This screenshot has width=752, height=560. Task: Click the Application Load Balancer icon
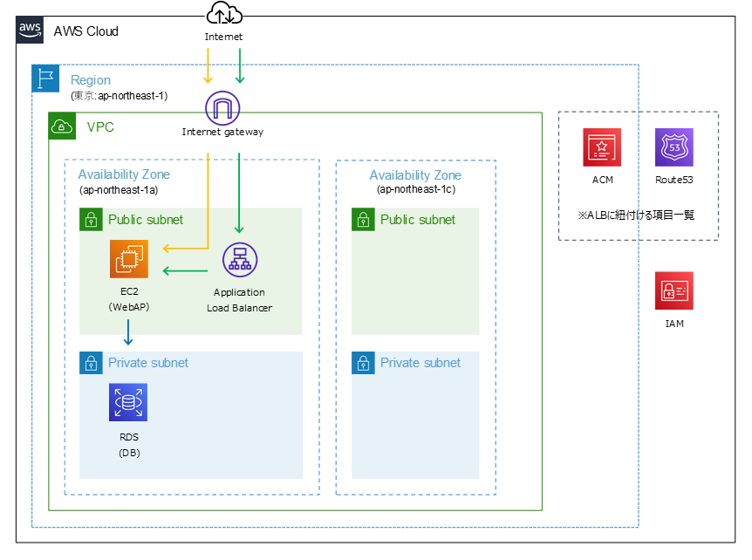click(x=240, y=260)
